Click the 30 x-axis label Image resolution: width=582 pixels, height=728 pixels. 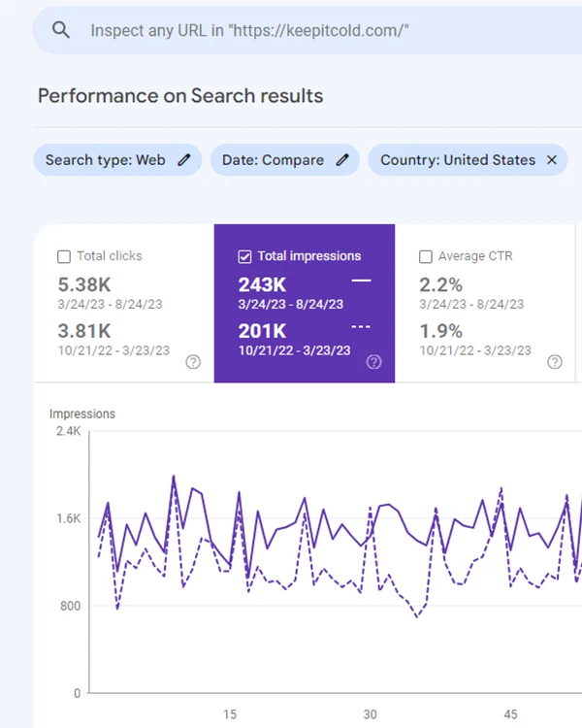click(370, 714)
